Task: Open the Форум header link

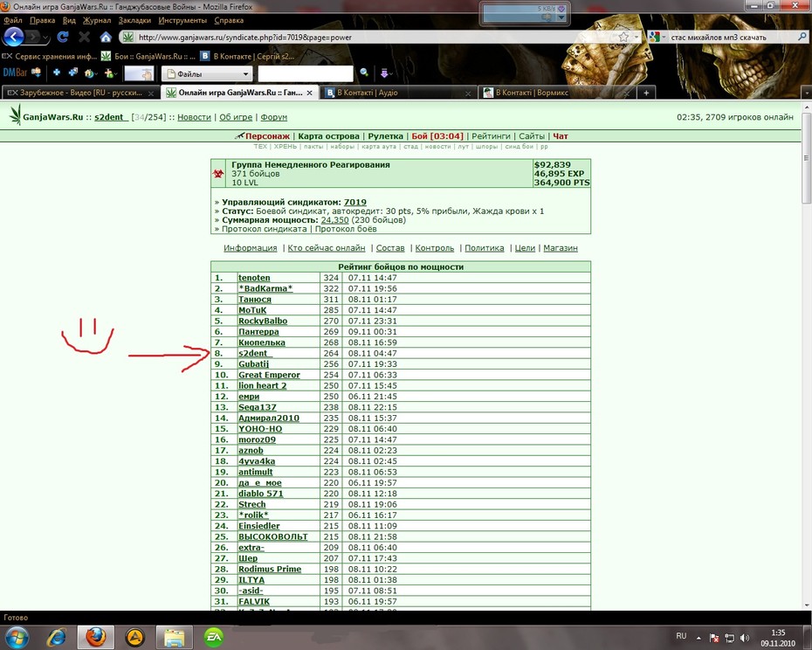Action: pos(274,117)
